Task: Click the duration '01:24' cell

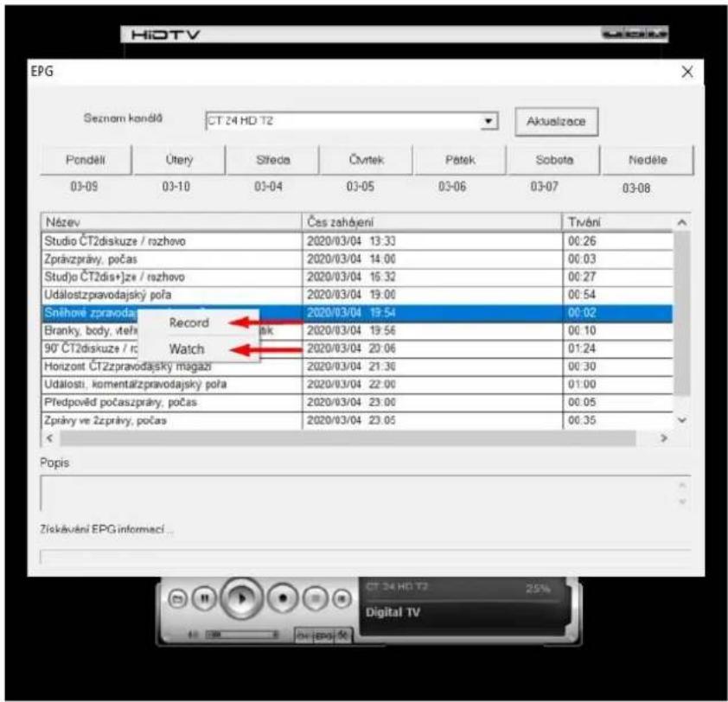Action: click(617, 348)
